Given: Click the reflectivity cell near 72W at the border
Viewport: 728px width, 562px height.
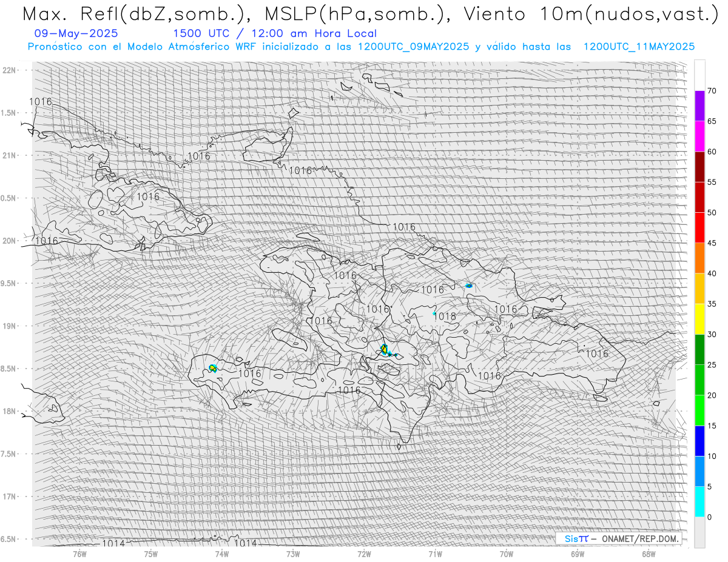Looking at the screenshot, I should click(x=385, y=350).
